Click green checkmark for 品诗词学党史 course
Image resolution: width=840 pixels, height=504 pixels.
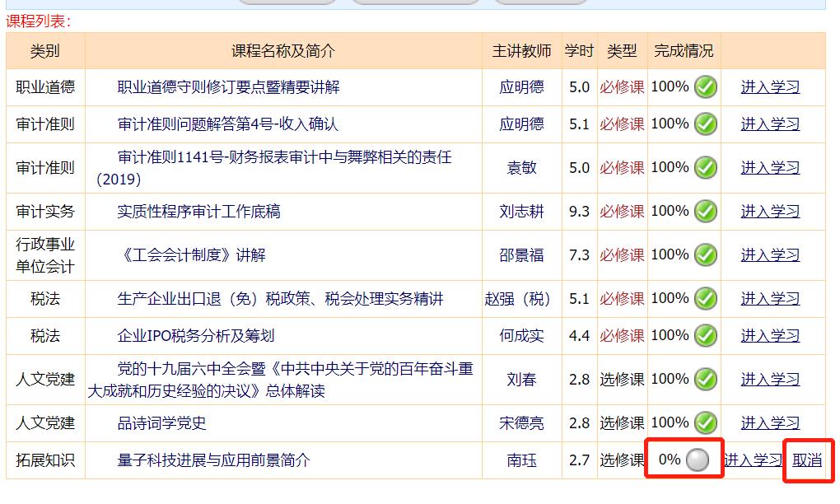706,422
